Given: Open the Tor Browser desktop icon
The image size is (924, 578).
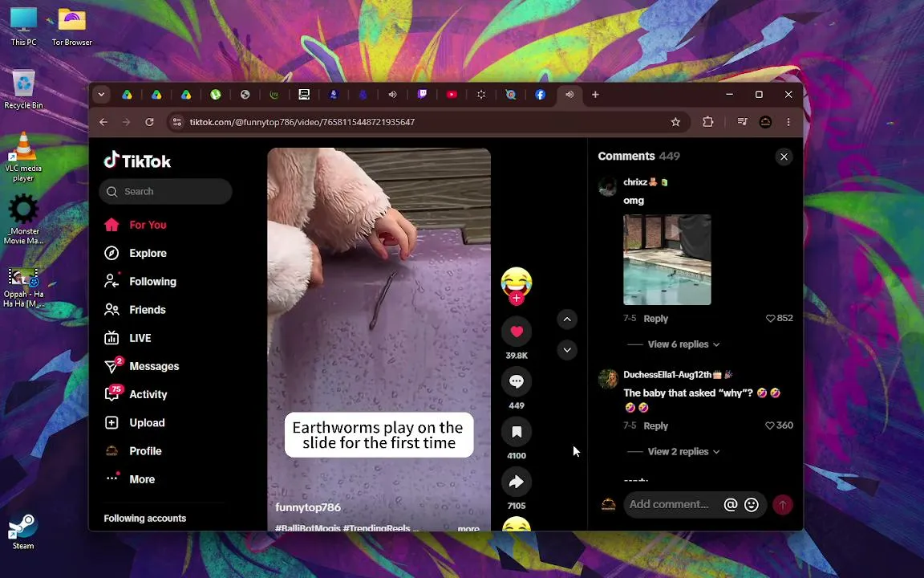Looking at the screenshot, I should coord(72,27).
